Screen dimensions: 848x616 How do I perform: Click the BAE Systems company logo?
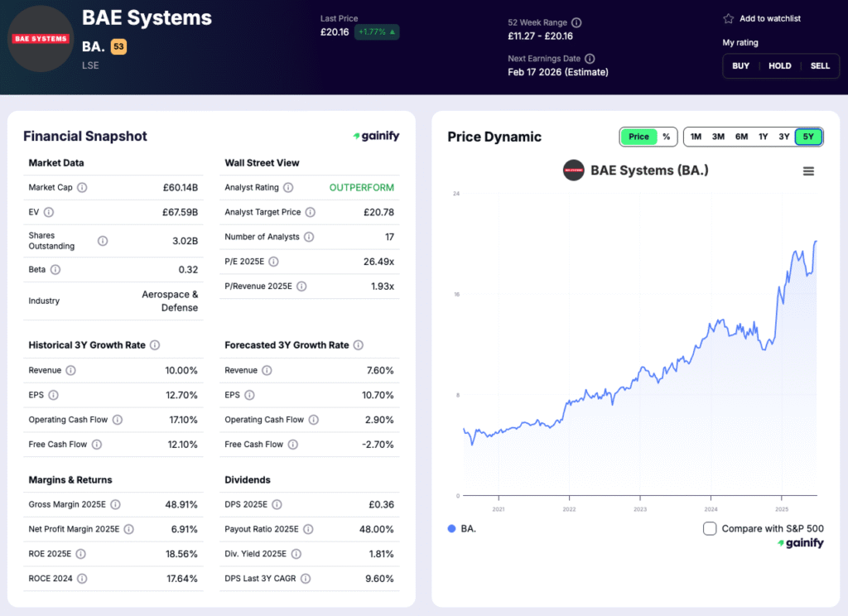pos(41,39)
